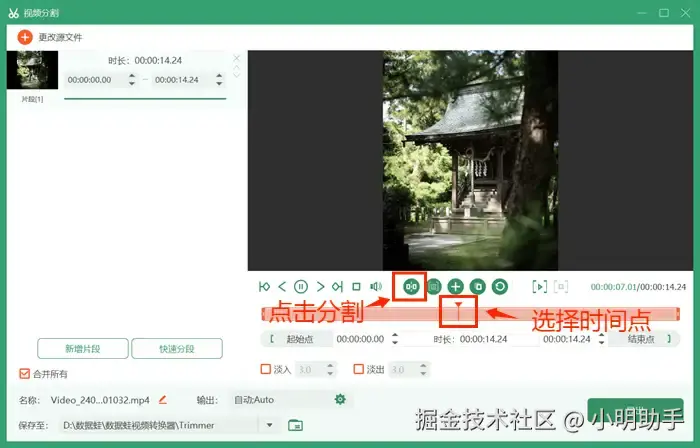Click the timeline left trim handle
The height and width of the screenshot is (448, 700).
click(x=263, y=314)
